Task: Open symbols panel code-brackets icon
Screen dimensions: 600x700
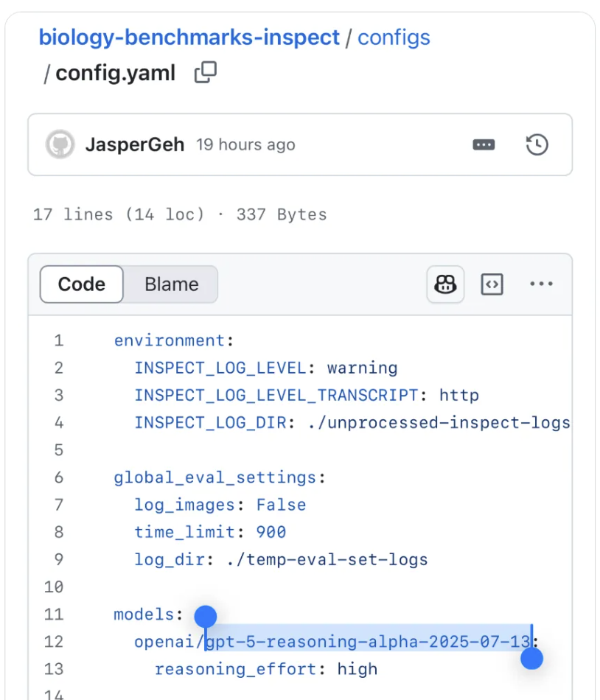Action: [492, 284]
